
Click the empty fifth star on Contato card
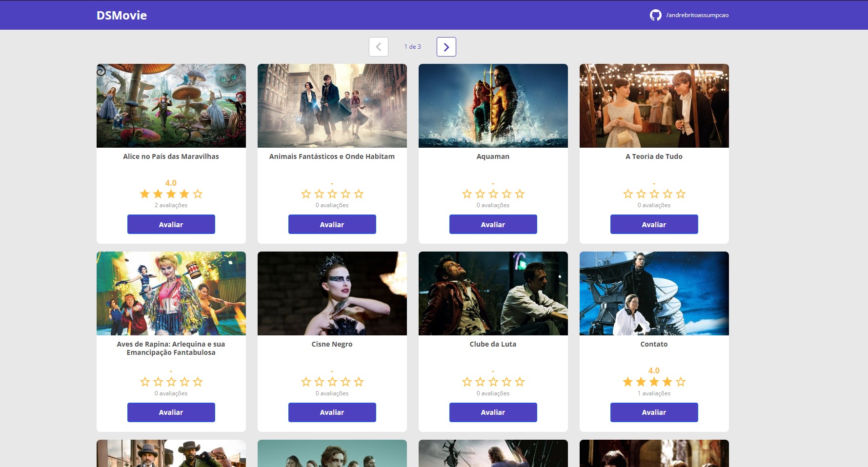[681, 382]
